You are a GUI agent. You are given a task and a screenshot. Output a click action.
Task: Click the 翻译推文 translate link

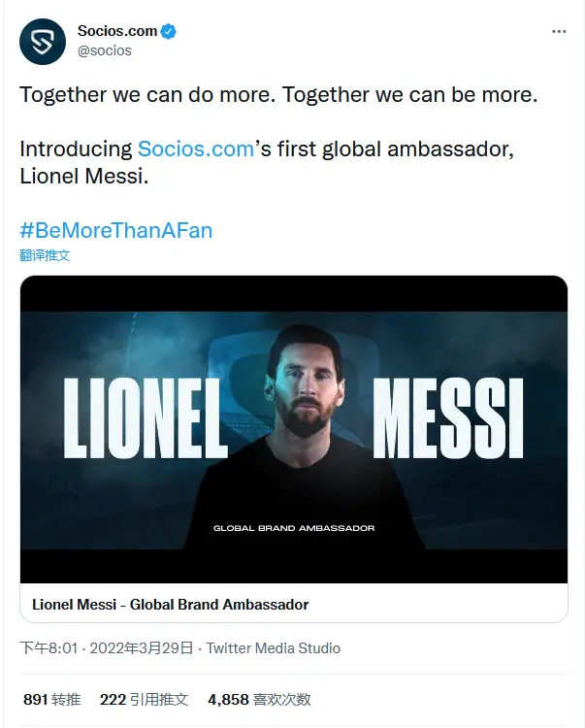point(45,255)
